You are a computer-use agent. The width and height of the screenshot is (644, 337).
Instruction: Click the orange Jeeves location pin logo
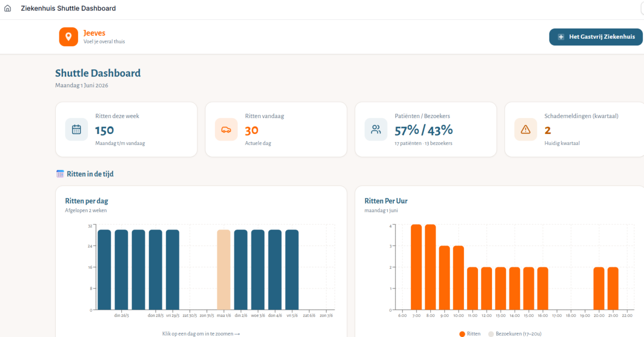(68, 37)
